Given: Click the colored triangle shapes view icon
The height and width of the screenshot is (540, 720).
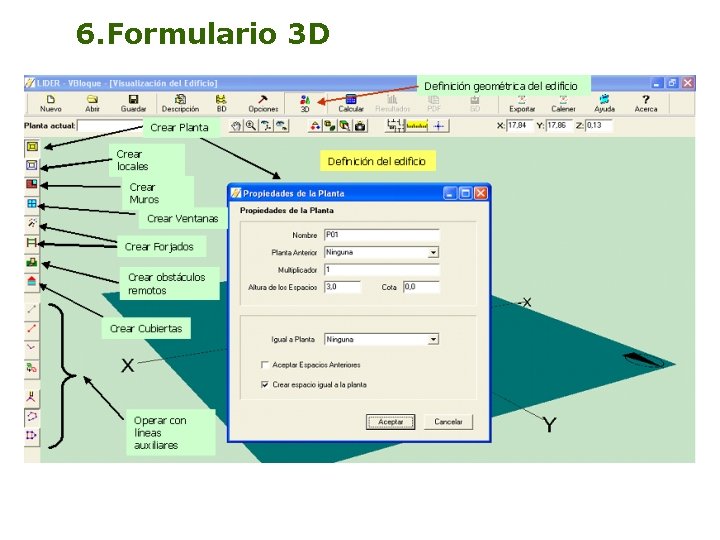Looking at the screenshot, I should pos(315,125).
